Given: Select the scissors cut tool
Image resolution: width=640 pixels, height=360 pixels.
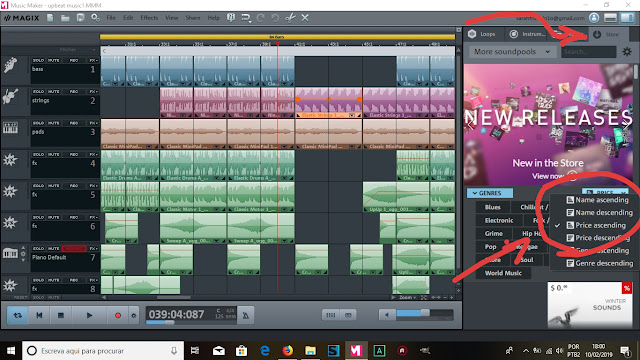Looking at the screenshot, I should pos(290,18).
